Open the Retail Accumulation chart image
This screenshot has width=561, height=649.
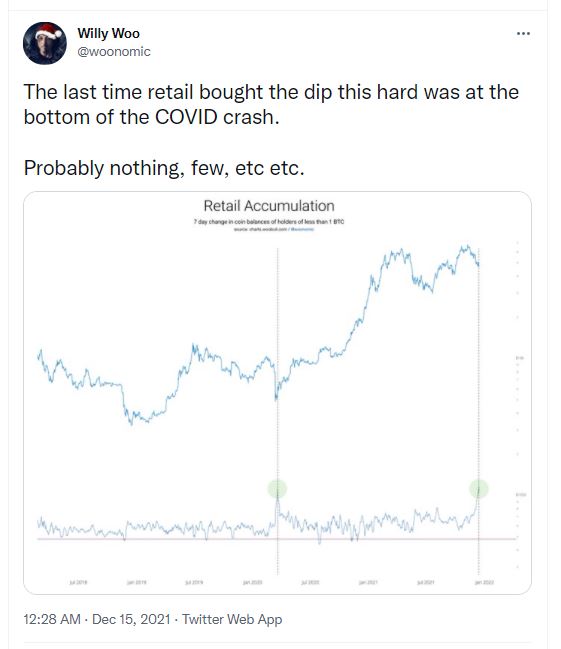pos(277,393)
